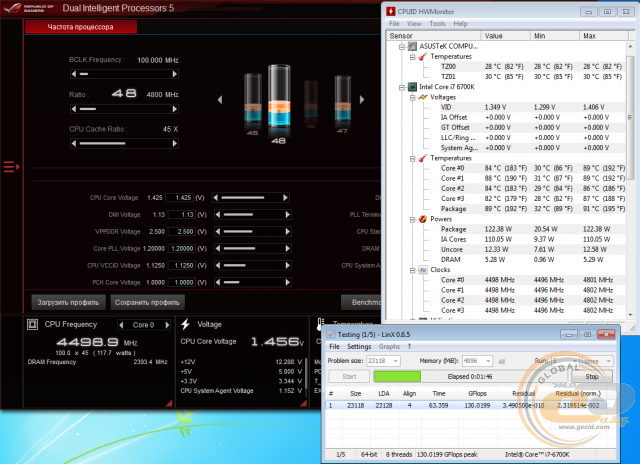Click the Voltage lightning bolt icon
The image size is (640, 464).
click(x=186, y=324)
